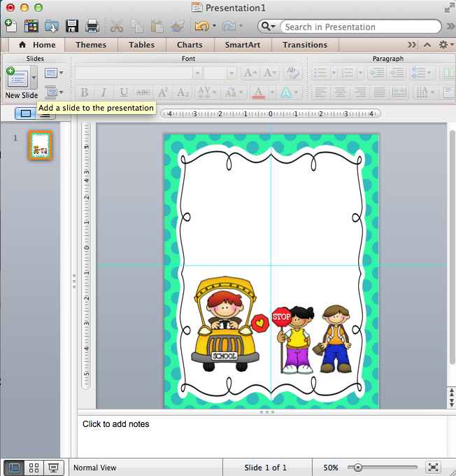Click the Print icon
This screenshot has width=456, height=476.
(92, 26)
